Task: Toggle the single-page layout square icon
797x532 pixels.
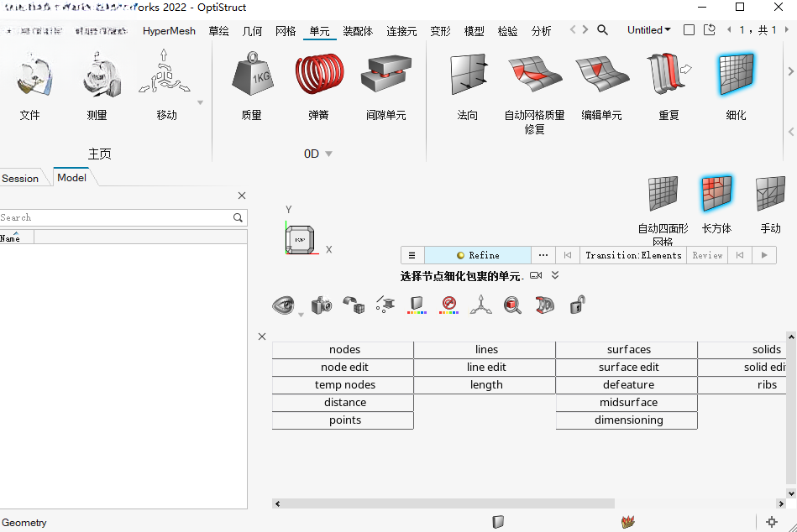Action: point(689,30)
